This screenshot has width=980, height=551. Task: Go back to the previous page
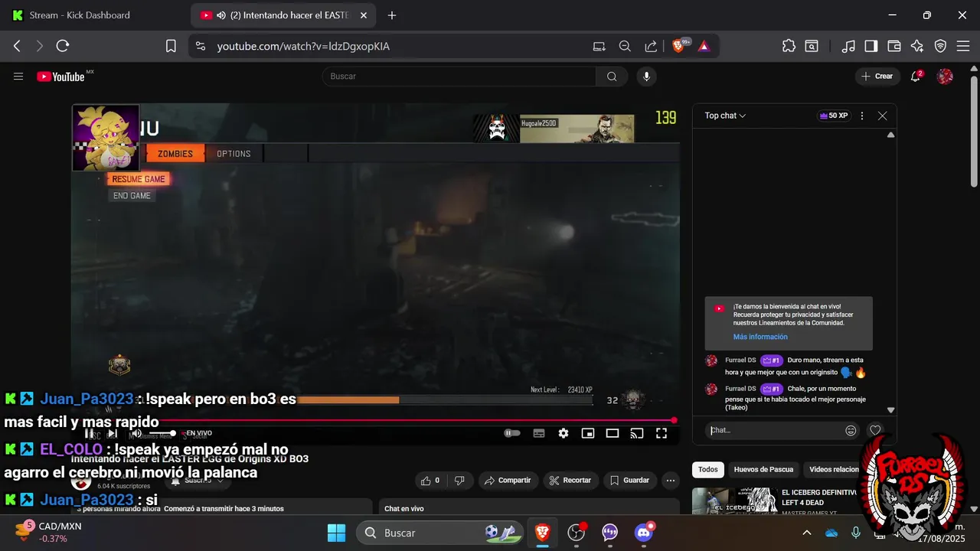[17, 46]
